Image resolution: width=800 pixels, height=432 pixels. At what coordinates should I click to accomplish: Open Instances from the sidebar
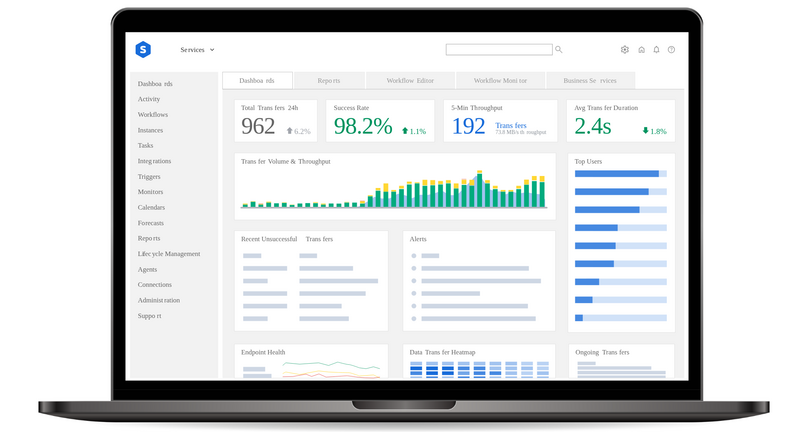pos(151,130)
